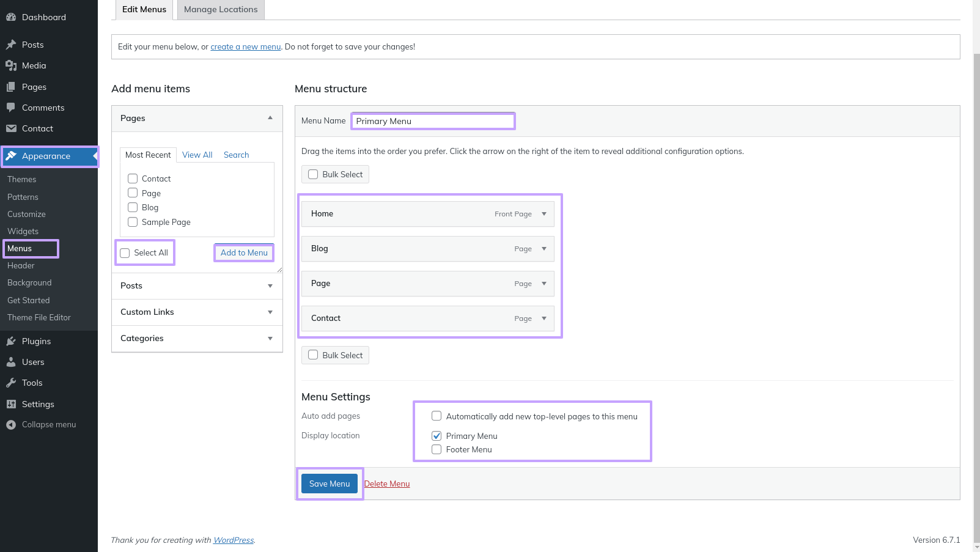The image size is (980, 552).
Task: Expand the Categories accordion section
Action: (x=270, y=339)
